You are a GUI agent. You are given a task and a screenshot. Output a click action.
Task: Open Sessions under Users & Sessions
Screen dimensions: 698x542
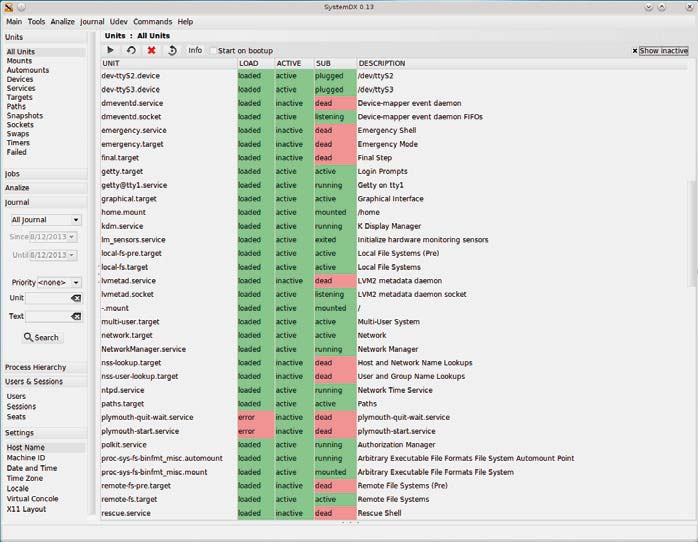(x=21, y=407)
